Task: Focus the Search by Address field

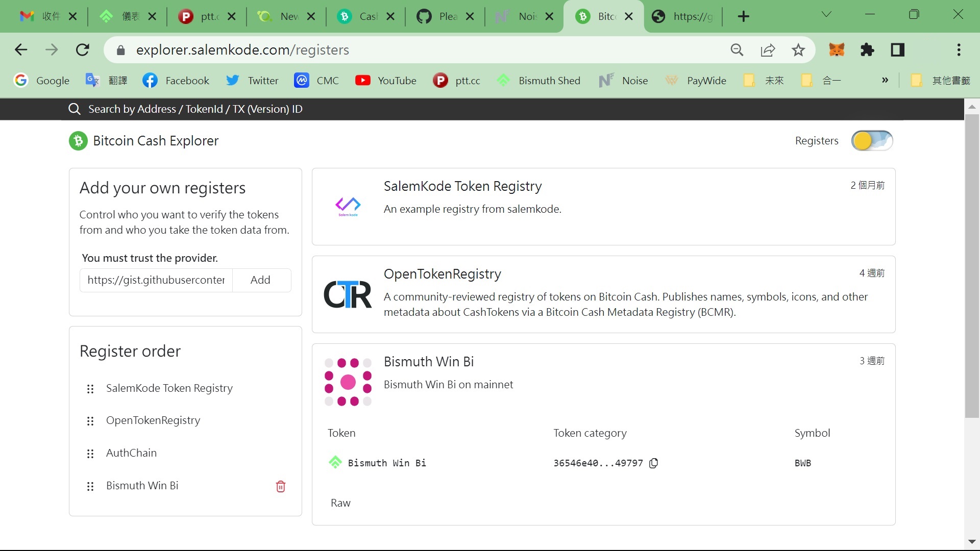Action: 195,109
